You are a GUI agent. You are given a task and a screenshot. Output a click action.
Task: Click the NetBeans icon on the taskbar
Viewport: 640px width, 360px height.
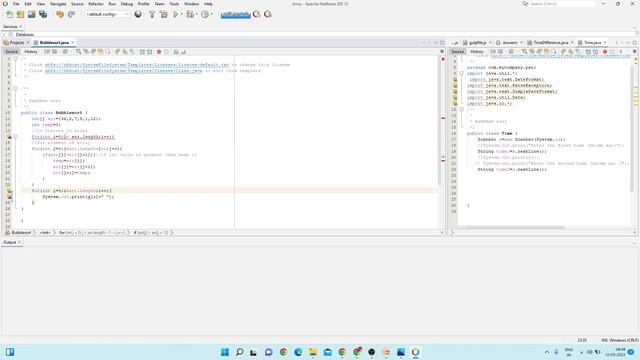415,352
